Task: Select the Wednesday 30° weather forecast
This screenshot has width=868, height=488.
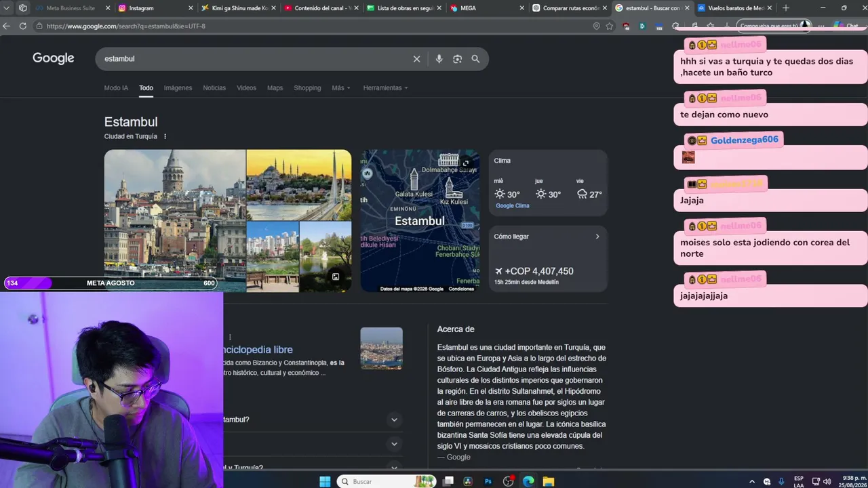Action: point(507,189)
